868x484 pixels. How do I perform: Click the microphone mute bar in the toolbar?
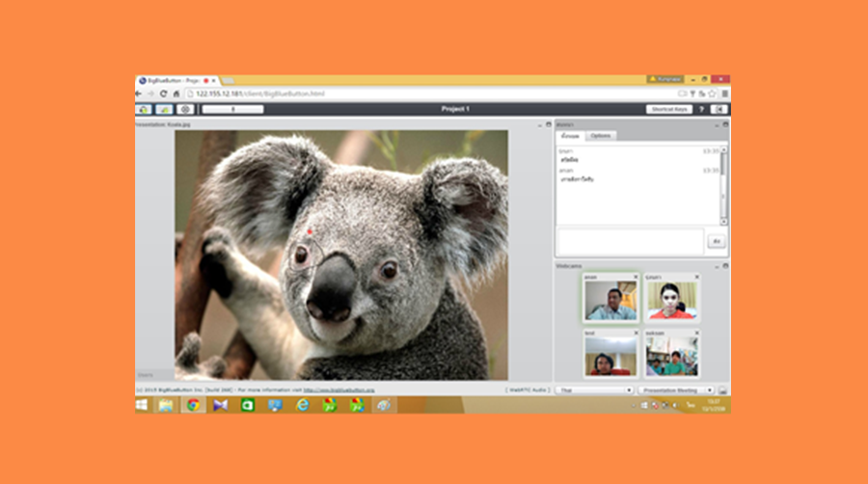(x=232, y=109)
